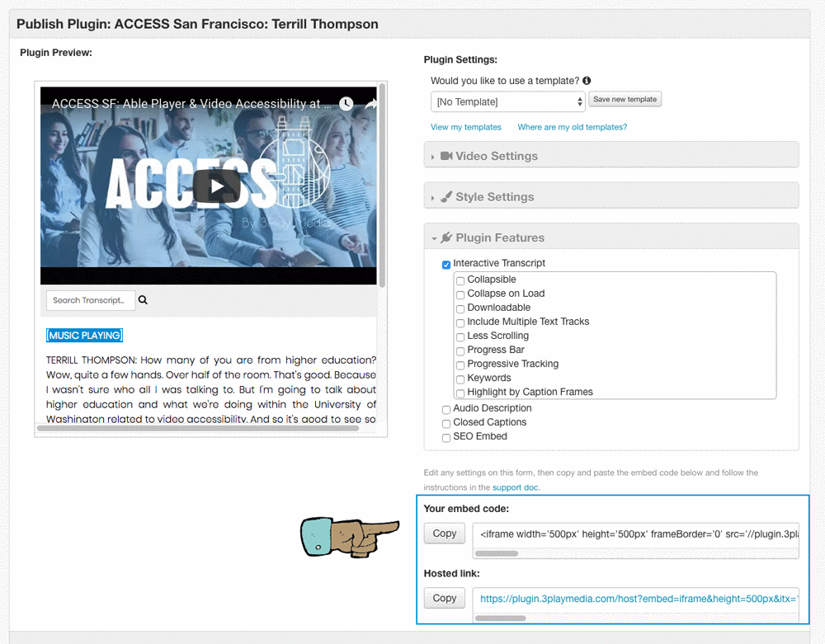This screenshot has height=644, width=825.
Task: Expand the Style Settings section
Action: pos(610,196)
